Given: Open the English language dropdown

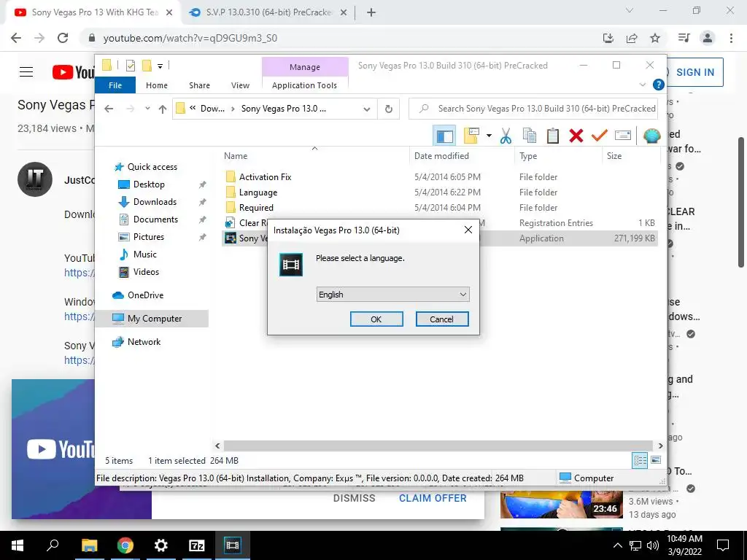Looking at the screenshot, I should tap(393, 295).
